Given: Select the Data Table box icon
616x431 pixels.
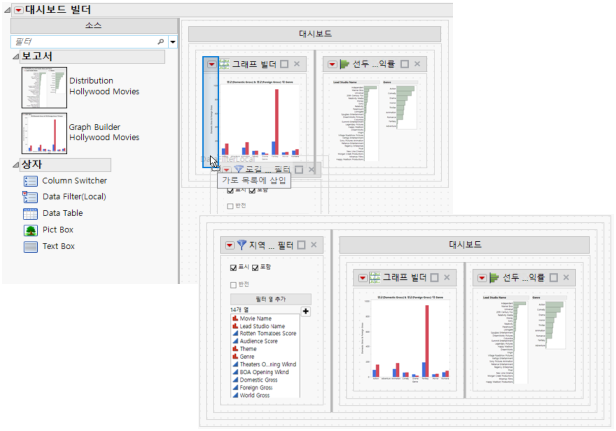Looking at the screenshot, I should (31, 213).
